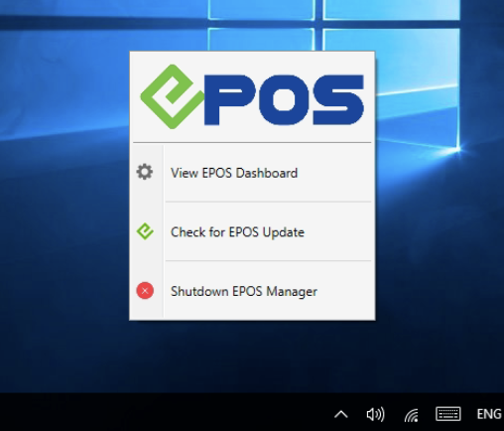Open the volume speaker icon in system tray

tap(375, 414)
